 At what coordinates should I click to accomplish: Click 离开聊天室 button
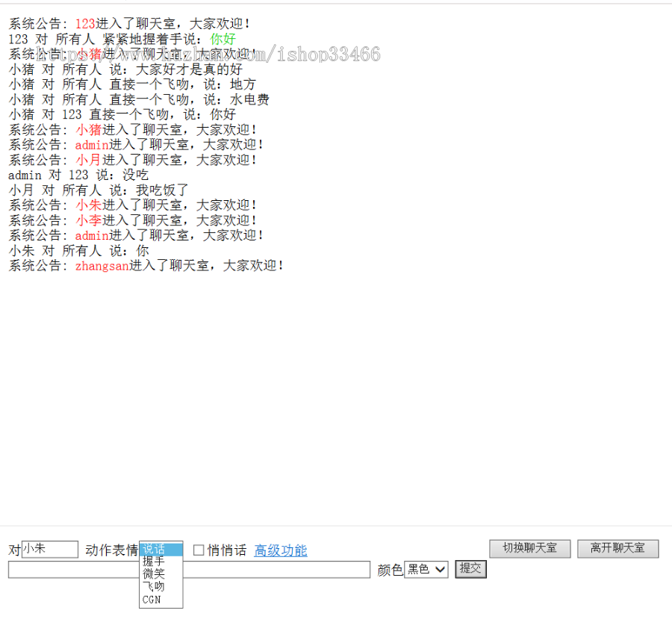coord(617,548)
